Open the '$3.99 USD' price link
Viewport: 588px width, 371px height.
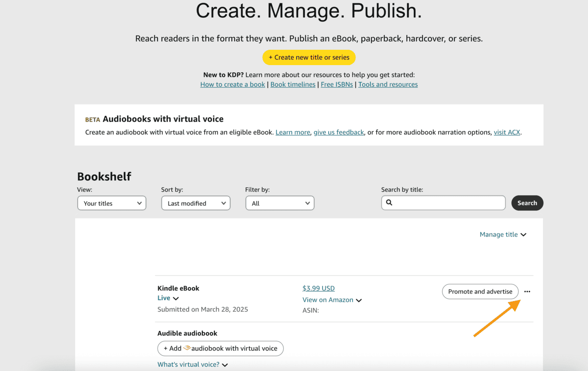[319, 288]
